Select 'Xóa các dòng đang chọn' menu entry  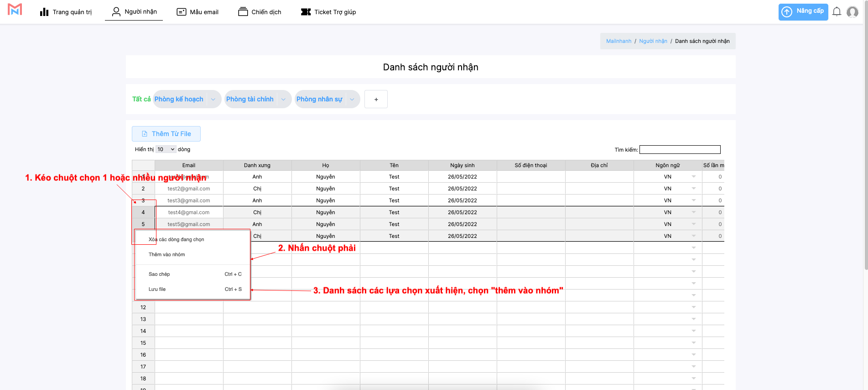click(177, 239)
